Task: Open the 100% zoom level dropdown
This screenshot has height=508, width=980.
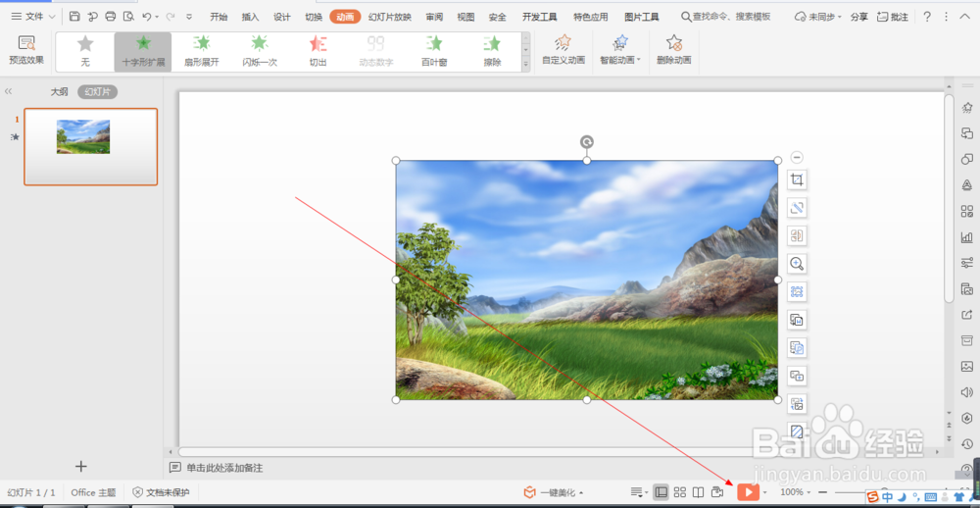Action: click(x=796, y=492)
